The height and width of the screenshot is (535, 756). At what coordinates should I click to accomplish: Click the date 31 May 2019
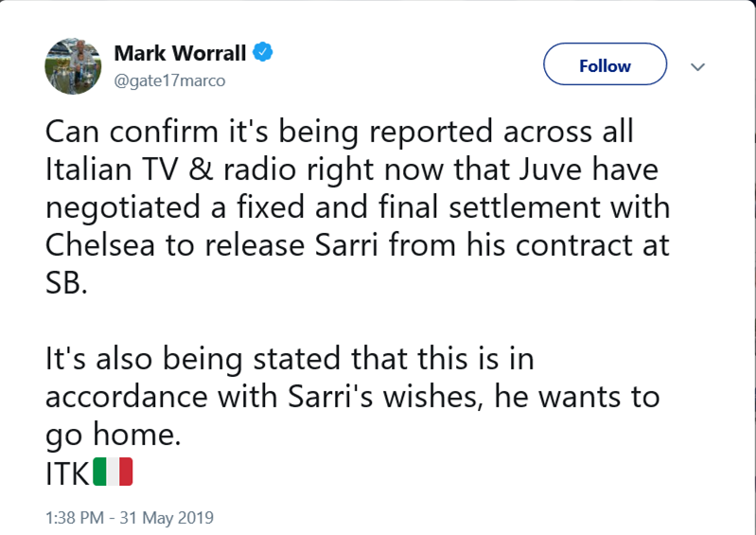click(167, 518)
